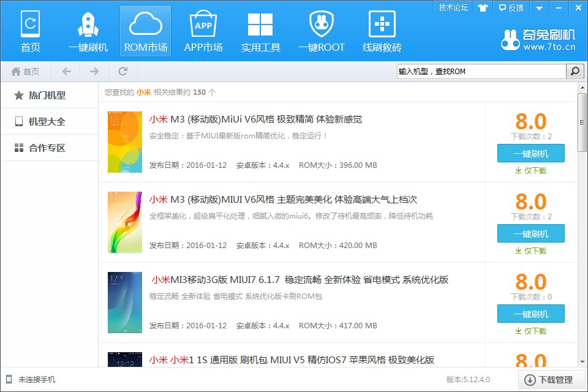The width and height of the screenshot is (588, 392).
Task: Select 热门机型 in sidebar
Action: pos(49,96)
